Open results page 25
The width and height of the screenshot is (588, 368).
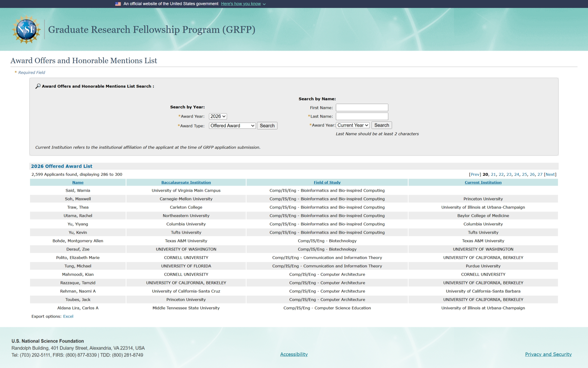pyautogui.click(x=524, y=174)
